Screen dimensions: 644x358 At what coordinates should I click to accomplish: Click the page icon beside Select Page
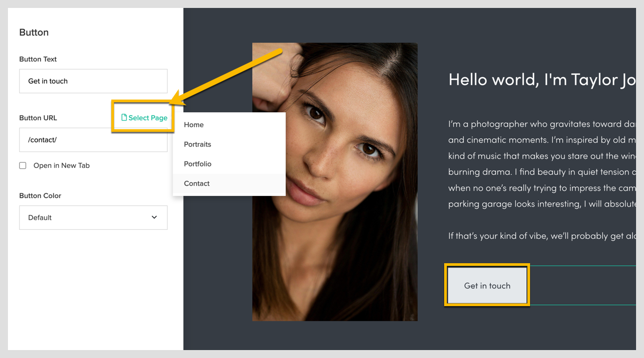coord(124,118)
